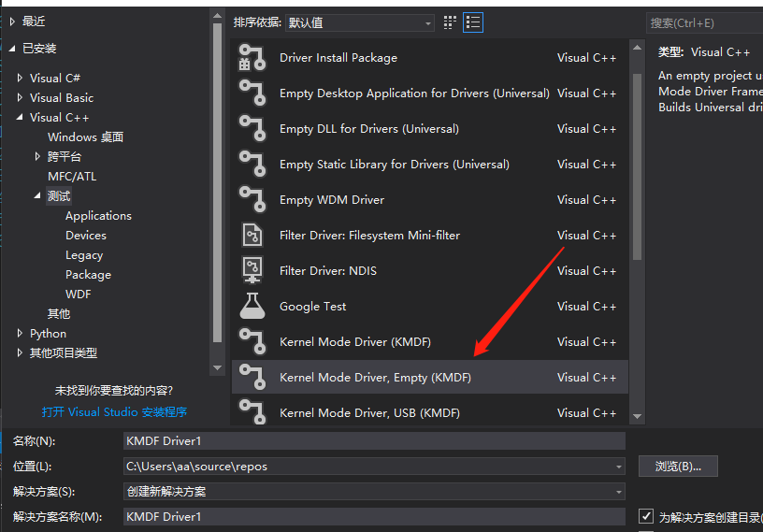This screenshot has height=532, width=763.
Task: Select 'Filter Driver: Filesystem Mini-filter' text
Action: (370, 235)
